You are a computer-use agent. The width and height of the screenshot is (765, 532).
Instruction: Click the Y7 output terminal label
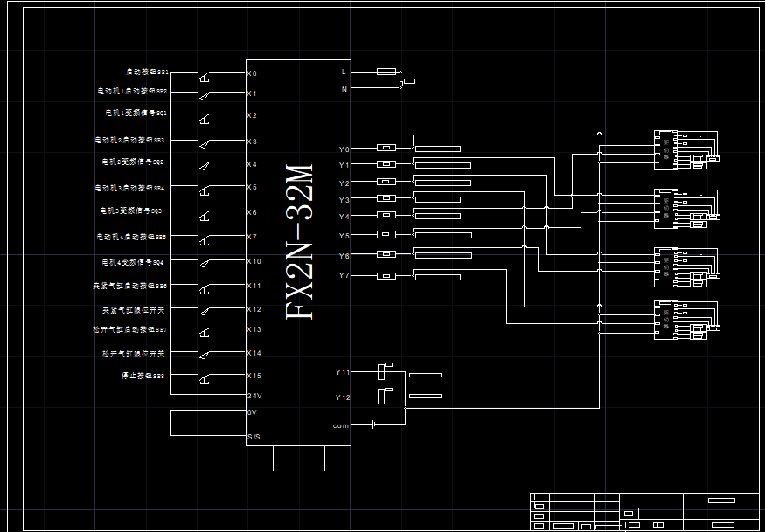coord(344,275)
